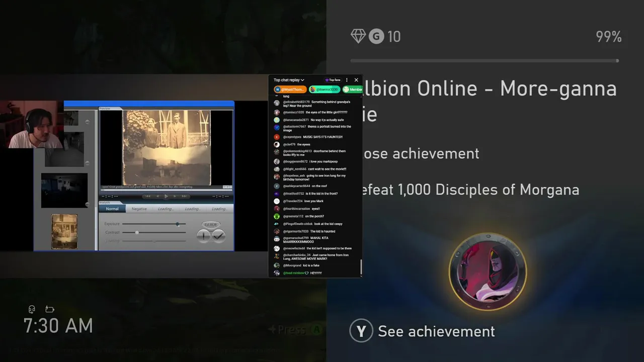Click @fourthincarnation 'eyes!!' message
Image resolution: width=644 pixels, height=362 pixels.
(301, 209)
